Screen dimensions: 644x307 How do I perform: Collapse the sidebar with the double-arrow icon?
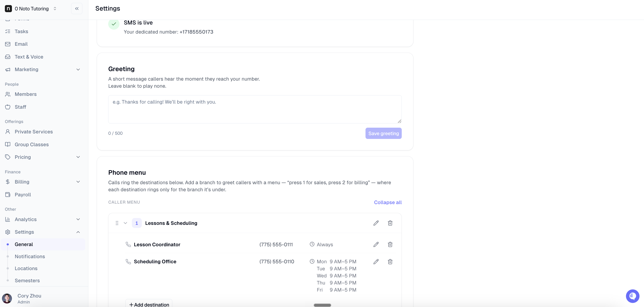pyautogui.click(x=77, y=8)
